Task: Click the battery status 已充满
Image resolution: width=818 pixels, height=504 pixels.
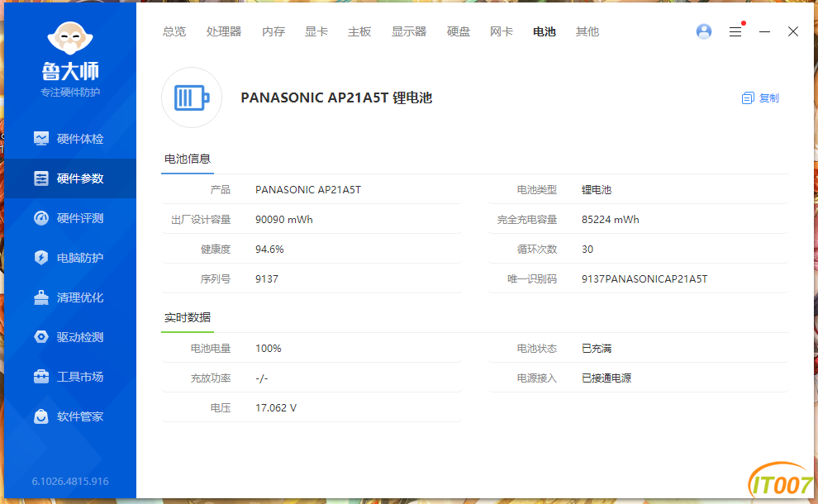Action: point(597,349)
